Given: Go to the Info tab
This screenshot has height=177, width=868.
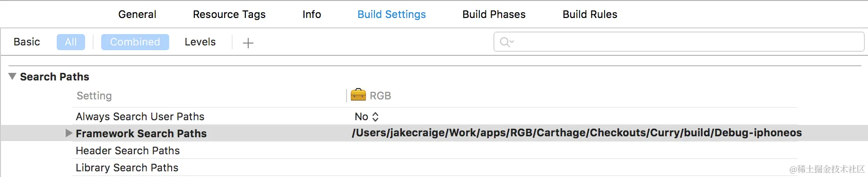Looking at the screenshot, I should click(x=312, y=14).
